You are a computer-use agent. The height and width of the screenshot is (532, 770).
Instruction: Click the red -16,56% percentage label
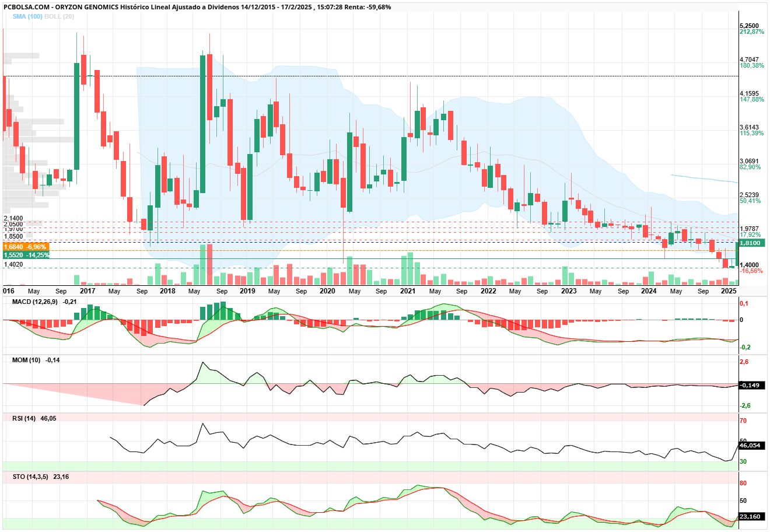click(x=751, y=271)
